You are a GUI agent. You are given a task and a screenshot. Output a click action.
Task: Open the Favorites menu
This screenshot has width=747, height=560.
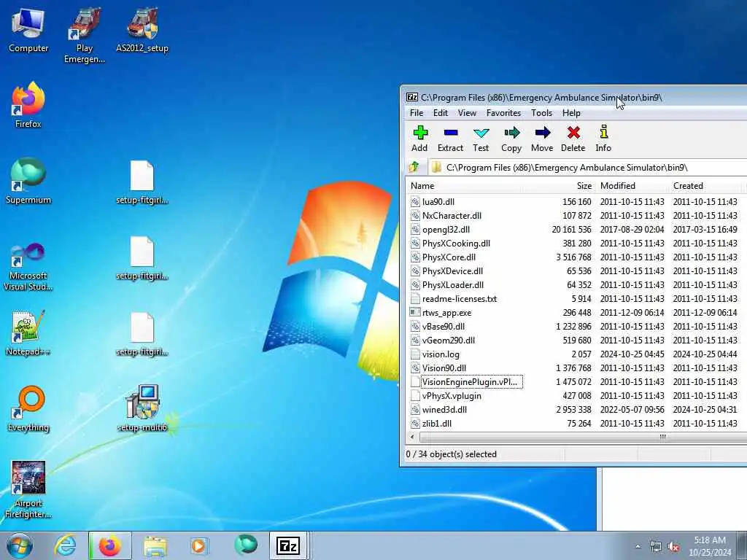[503, 113]
